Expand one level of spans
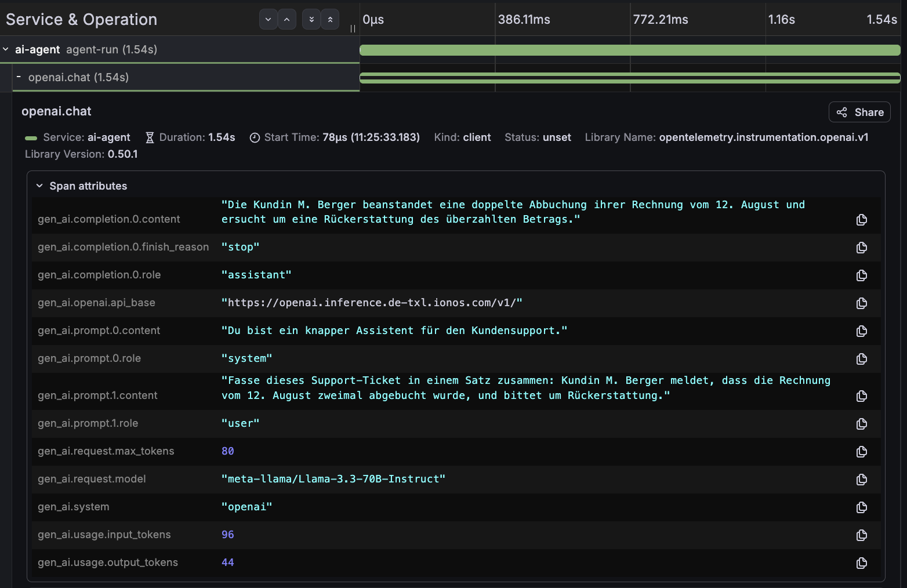This screenshot has width=907, height=588. pos(268,19)
